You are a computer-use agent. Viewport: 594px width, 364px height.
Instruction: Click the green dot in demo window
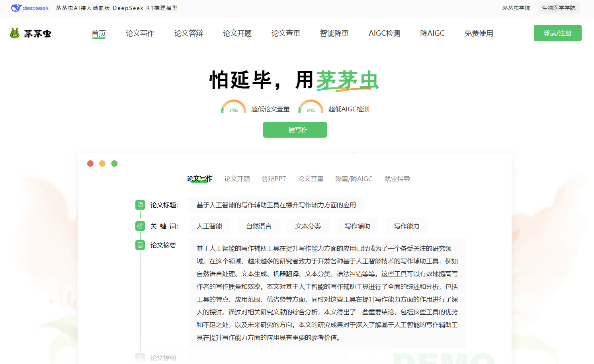[114, 164]
